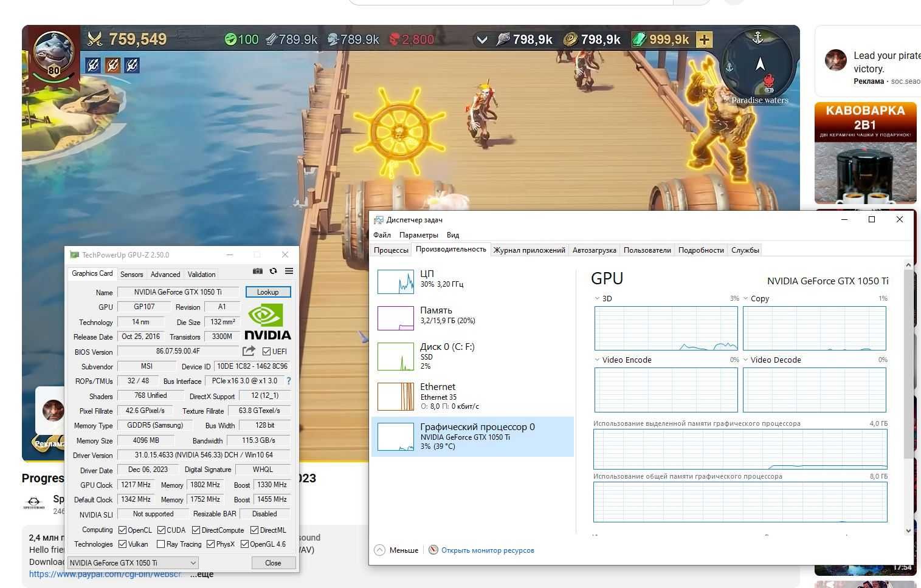
Task: Switch to the Advanced tab in GPU-Z
Action: (x=165, y=274)
